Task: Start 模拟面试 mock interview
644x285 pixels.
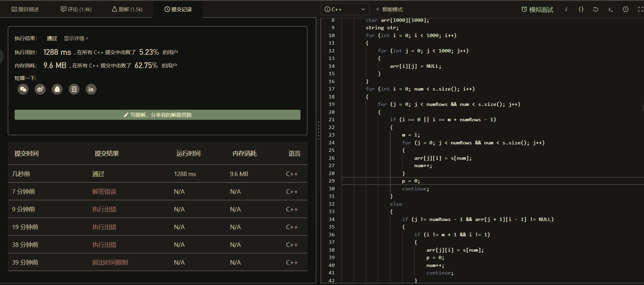Action: 537,10
